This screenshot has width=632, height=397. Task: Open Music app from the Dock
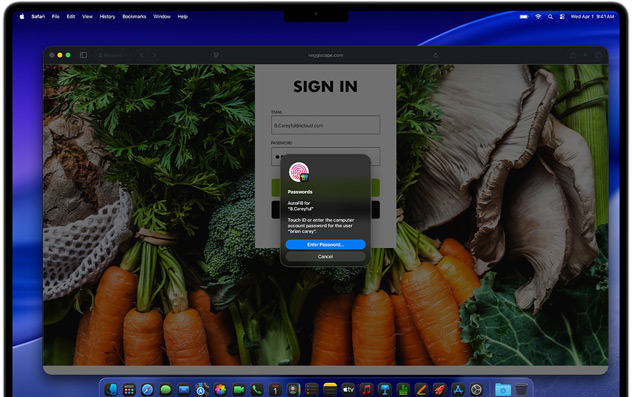pos(366,390)
